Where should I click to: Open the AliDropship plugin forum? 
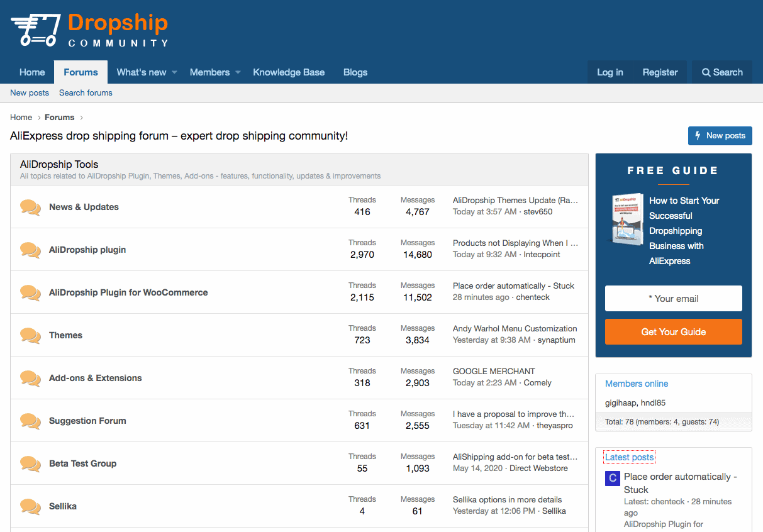[87, 250]
